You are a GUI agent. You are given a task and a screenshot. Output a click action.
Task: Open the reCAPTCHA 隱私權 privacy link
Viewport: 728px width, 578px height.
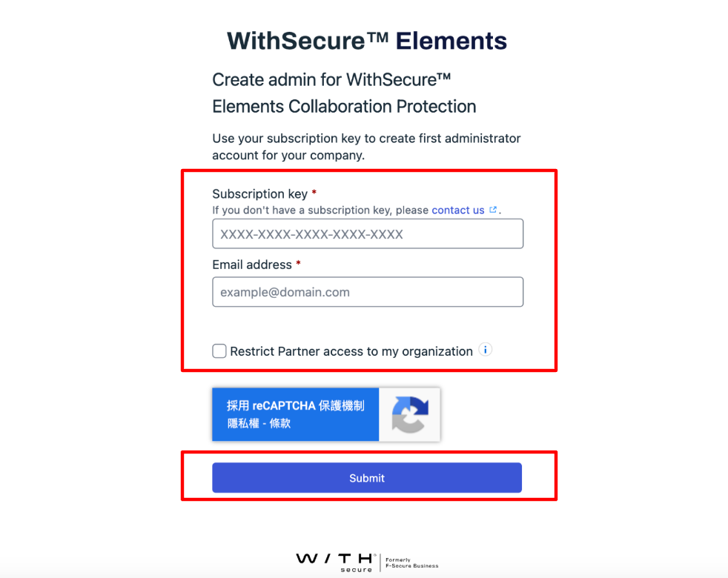[x=243, y=423]
